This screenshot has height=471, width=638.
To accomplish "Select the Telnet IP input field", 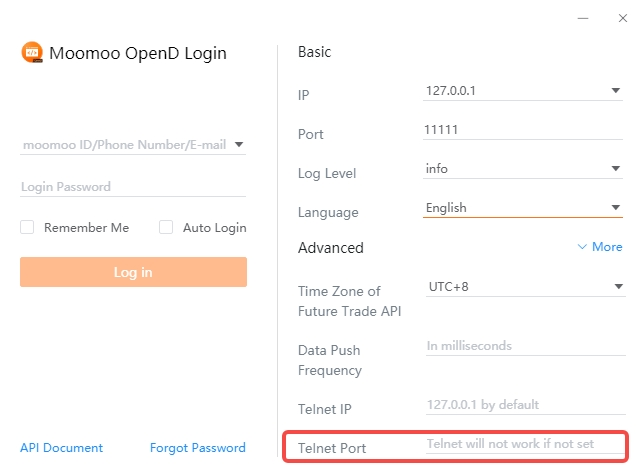I will [x=522, y=405].
